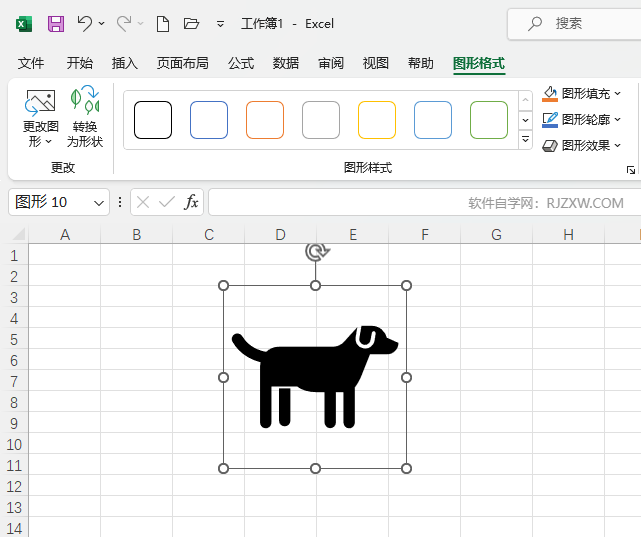Click into the formula bar input
641x537 pixels.
[425, 202]
